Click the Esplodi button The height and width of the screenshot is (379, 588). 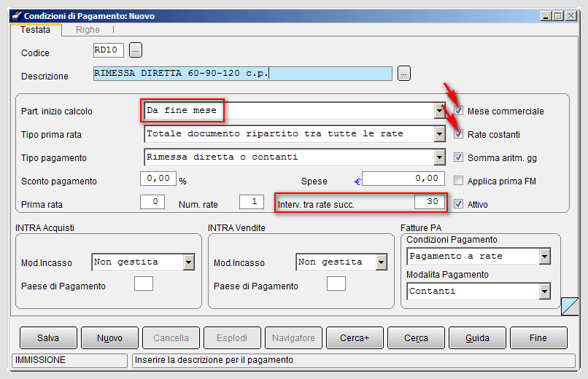pos(232,337)
